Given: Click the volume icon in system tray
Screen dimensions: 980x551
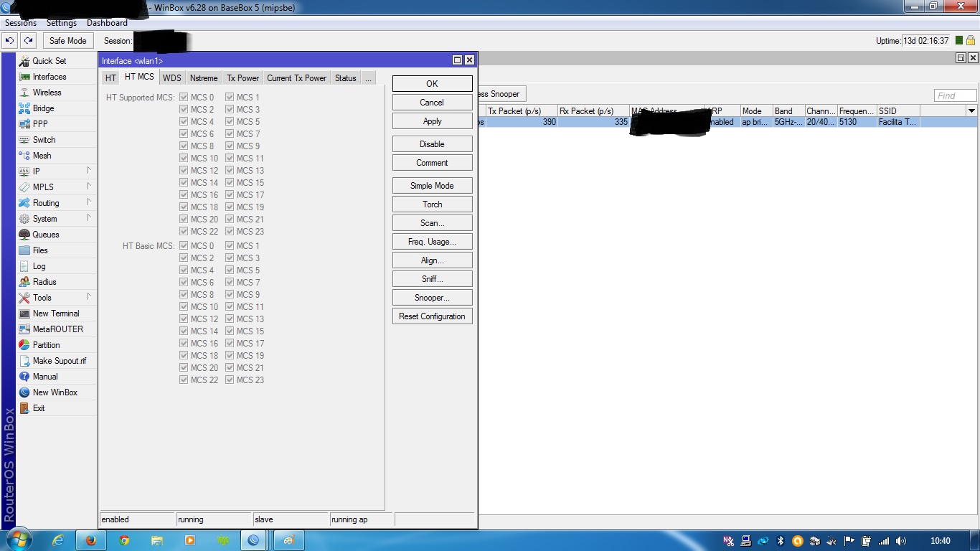Looking at the screenshot, I should [x=900, y=541].
